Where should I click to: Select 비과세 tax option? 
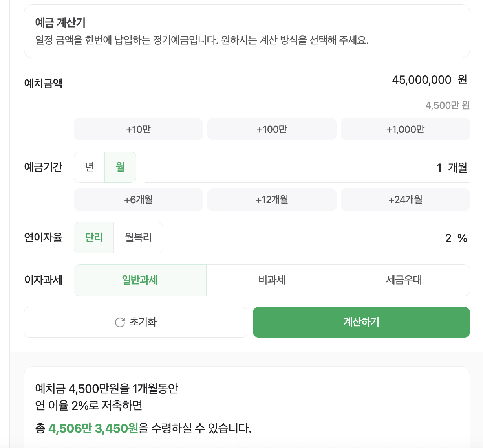(272, 280)
